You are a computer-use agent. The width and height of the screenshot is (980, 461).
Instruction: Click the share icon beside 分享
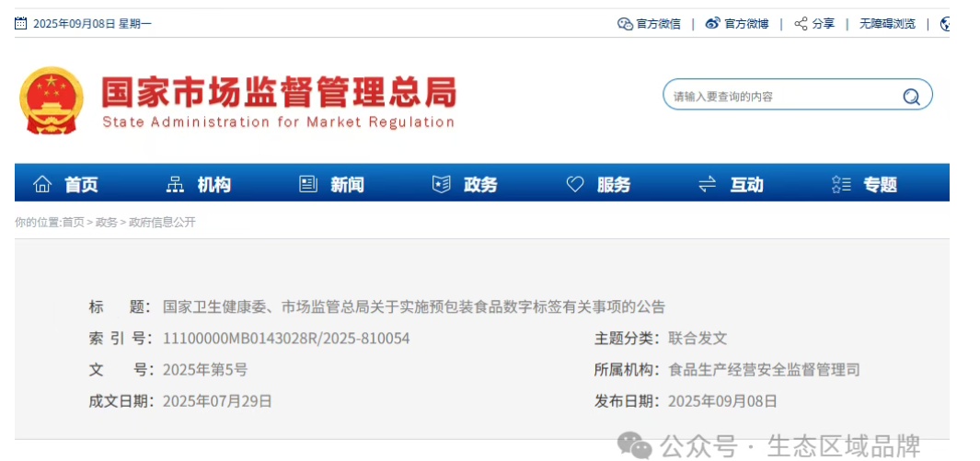click(801, 24)
